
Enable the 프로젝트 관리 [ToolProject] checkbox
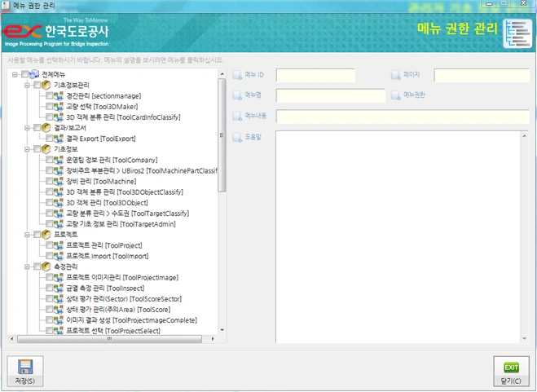tap(50, 245)
